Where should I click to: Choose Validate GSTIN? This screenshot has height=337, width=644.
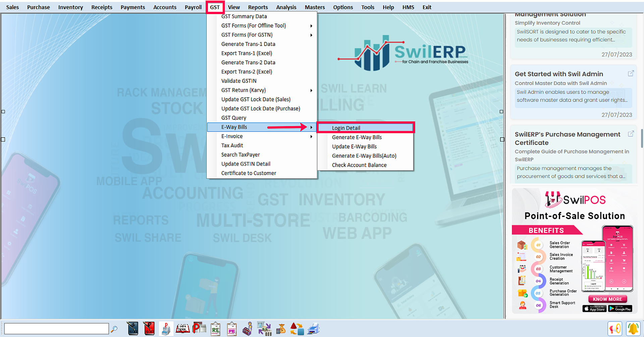click(262, 81)
